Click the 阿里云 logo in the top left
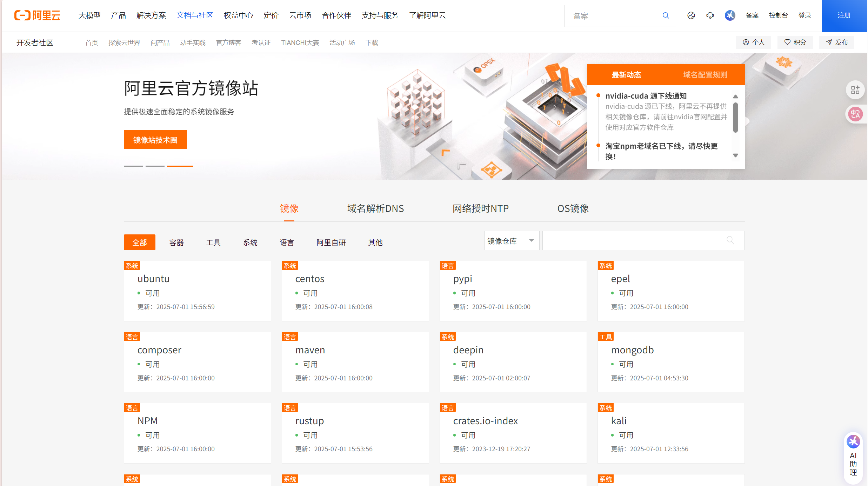868x486 pixels. 37,15
